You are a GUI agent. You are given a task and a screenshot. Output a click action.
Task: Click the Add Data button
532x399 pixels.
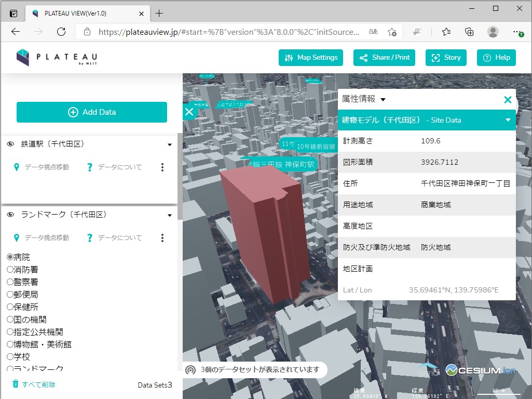(91, 112)
